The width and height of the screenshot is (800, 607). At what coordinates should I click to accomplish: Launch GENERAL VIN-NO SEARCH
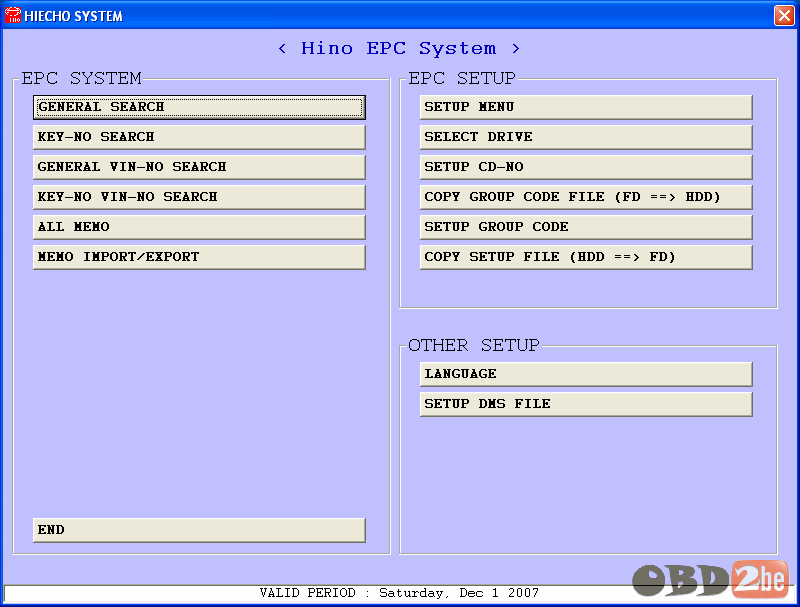[199, 167]
